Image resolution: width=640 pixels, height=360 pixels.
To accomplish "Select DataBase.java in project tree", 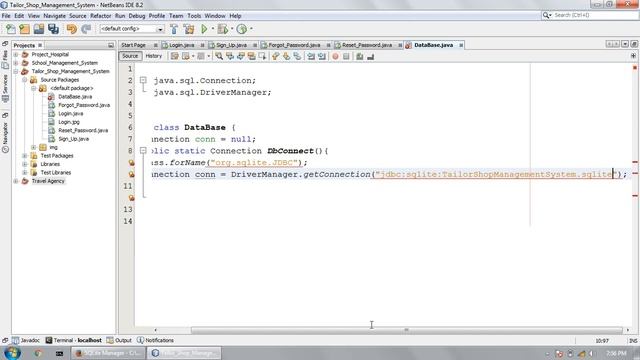I will point(75,97).
